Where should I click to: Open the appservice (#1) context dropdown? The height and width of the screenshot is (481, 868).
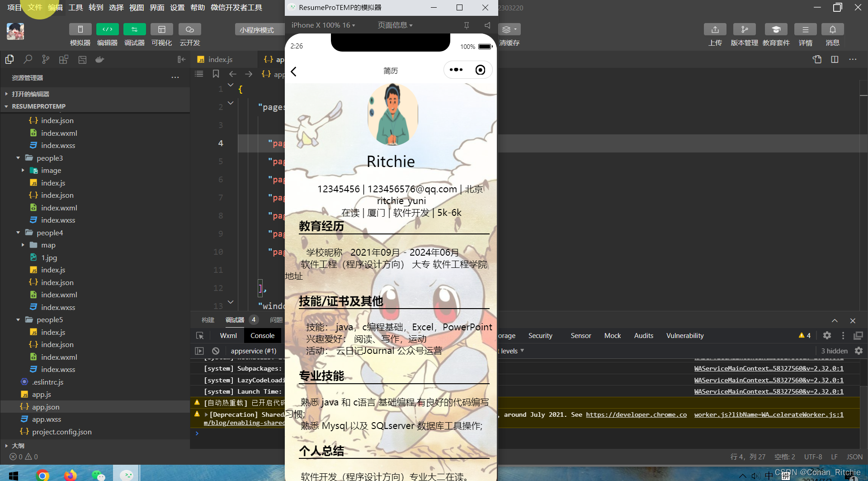pos(254,351)
